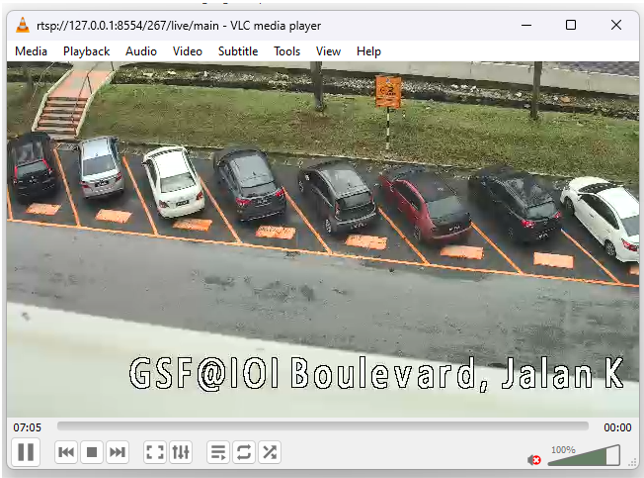Open the Media menu
The width and height of the screenshot is (644, 478).
31,51
